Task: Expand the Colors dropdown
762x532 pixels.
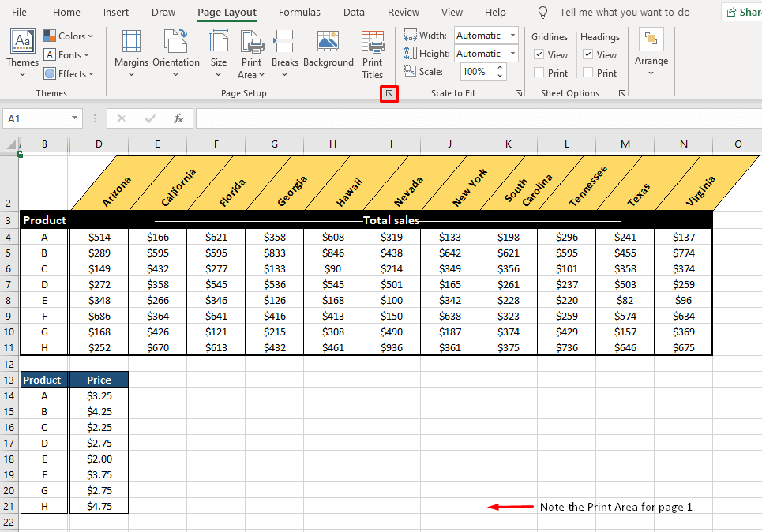Action: 69,36
